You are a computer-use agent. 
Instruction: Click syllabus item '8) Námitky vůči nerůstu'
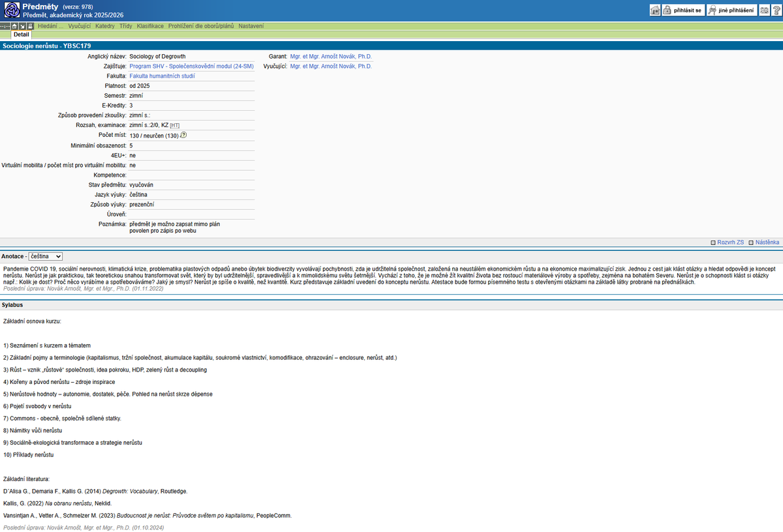click(x=33, y=430)
